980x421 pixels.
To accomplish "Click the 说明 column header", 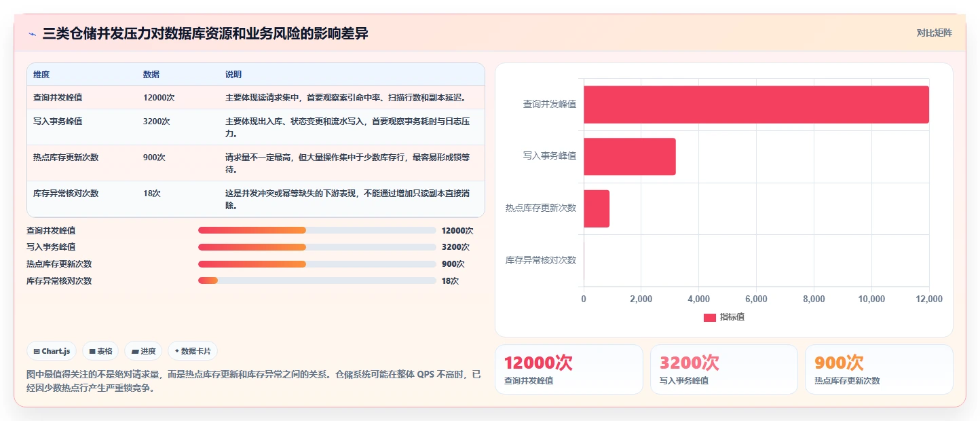I will [x=233, y=75].
